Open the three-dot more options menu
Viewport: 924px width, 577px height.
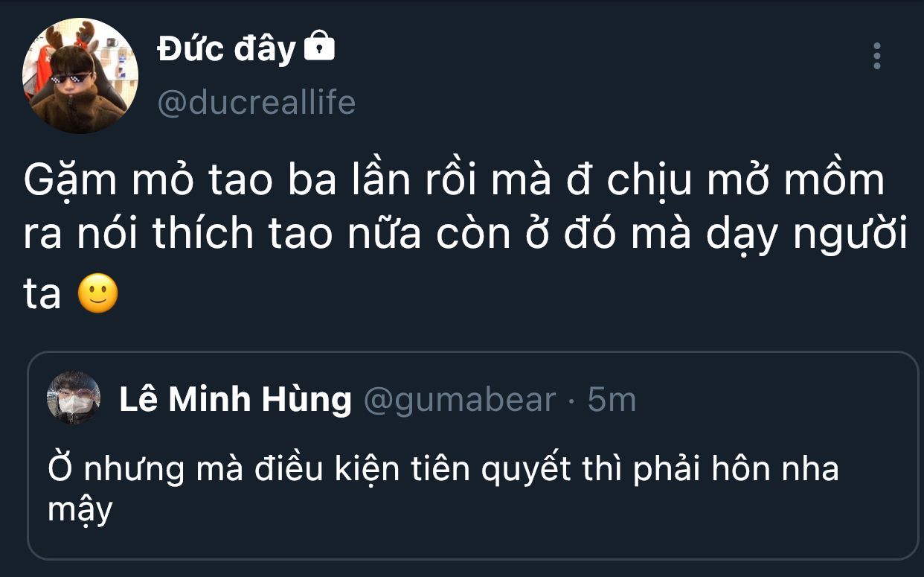877,56
